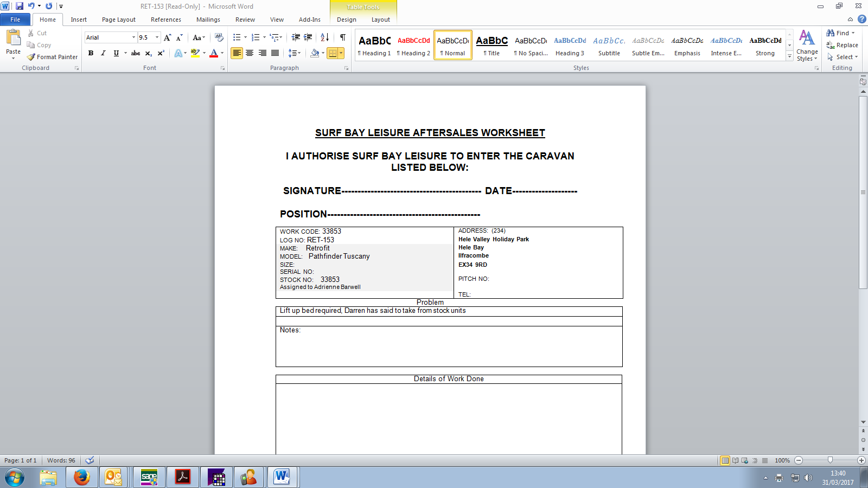Click the Grow Font icon
Screen dimensions: 868x488
(168, 37)
